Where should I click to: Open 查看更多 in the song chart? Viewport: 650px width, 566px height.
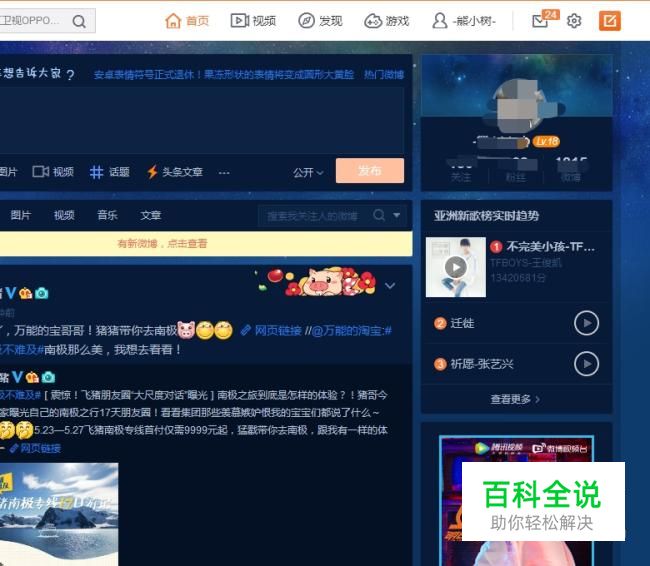(x=515, y=399)
